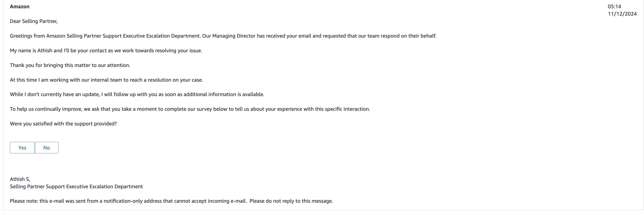Click the Yes survey button
This screenshot has height=216, width=644.
coord(22,148)
